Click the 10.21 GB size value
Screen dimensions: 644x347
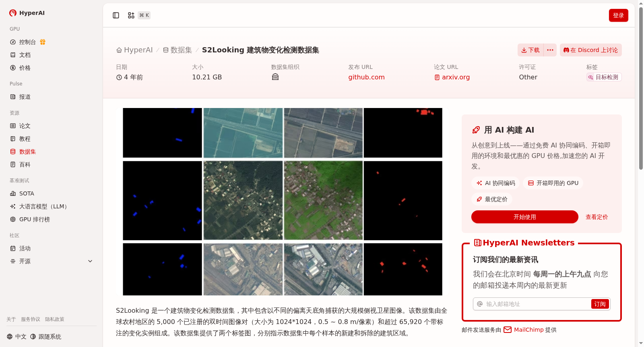[x=207, y=77]
